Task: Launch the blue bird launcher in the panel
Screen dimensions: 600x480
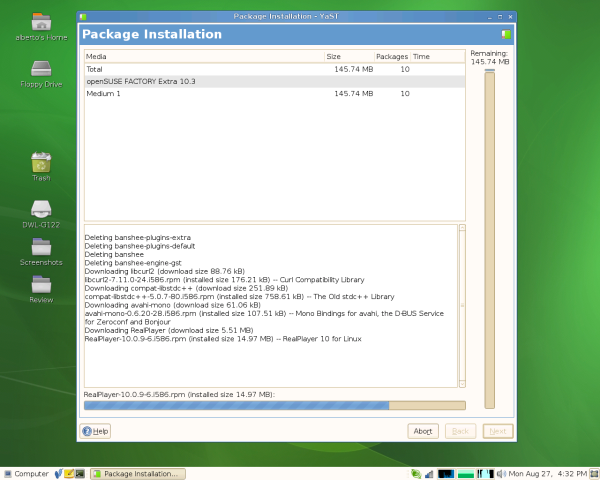Action: (58, 473)
